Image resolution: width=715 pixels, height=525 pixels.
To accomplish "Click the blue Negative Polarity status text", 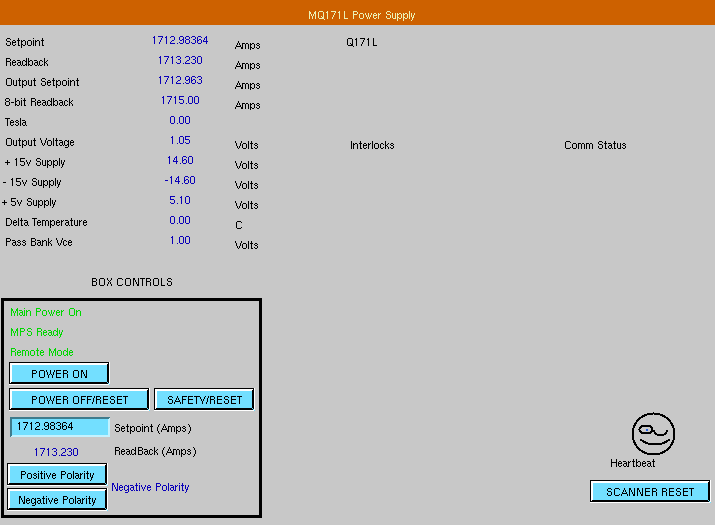I will click(150, 487).
